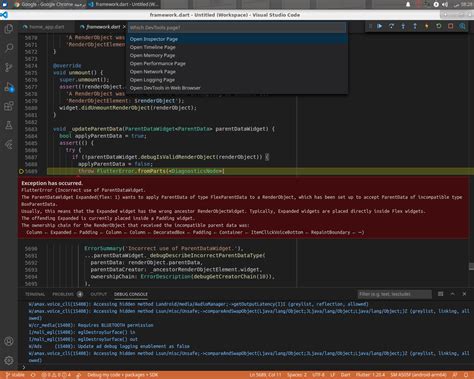This screenshot has width=474, height=379.
Task: Open the Terminal panel tab
Action: 35,294
